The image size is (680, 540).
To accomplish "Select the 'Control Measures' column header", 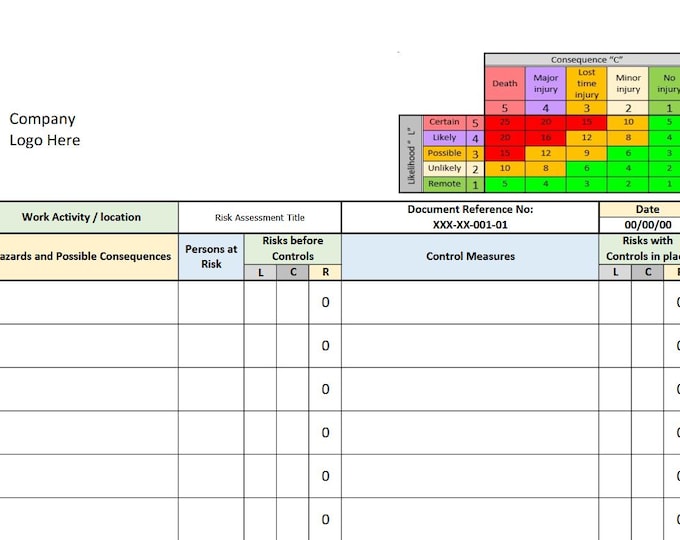I will (x=470, y=257).
